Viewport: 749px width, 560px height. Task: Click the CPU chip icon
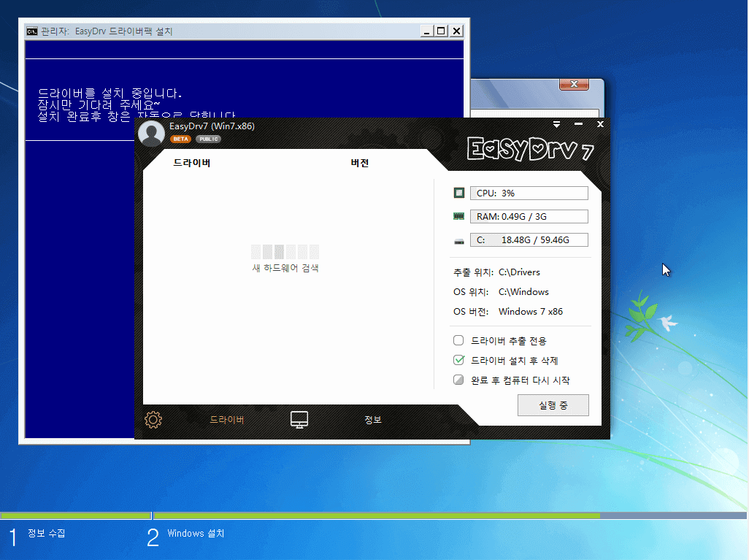[458, 193]
